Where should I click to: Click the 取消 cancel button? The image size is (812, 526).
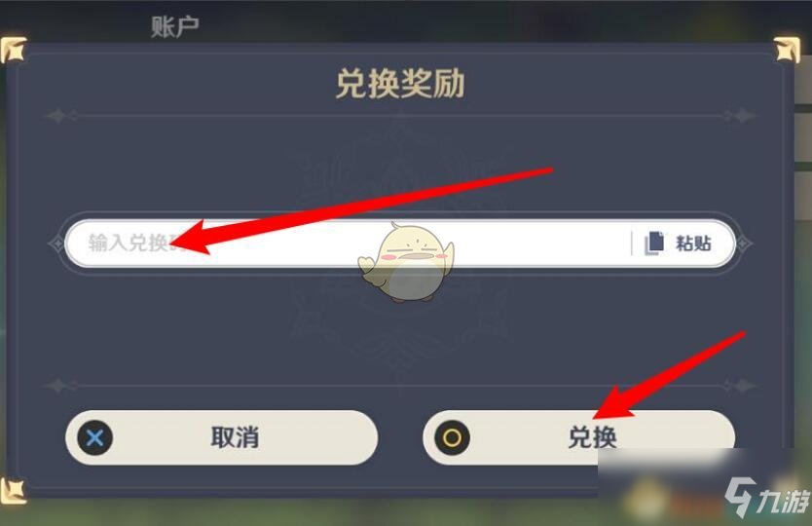tap(222, 437)
